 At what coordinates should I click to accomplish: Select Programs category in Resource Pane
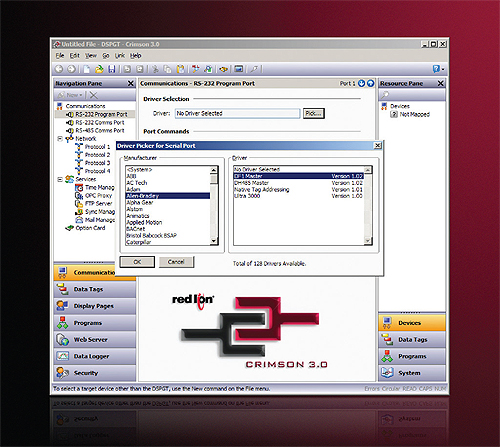click(412, 356)
